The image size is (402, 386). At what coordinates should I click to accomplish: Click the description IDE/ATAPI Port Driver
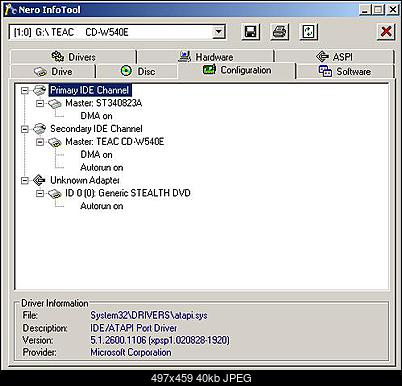point(133,328)
